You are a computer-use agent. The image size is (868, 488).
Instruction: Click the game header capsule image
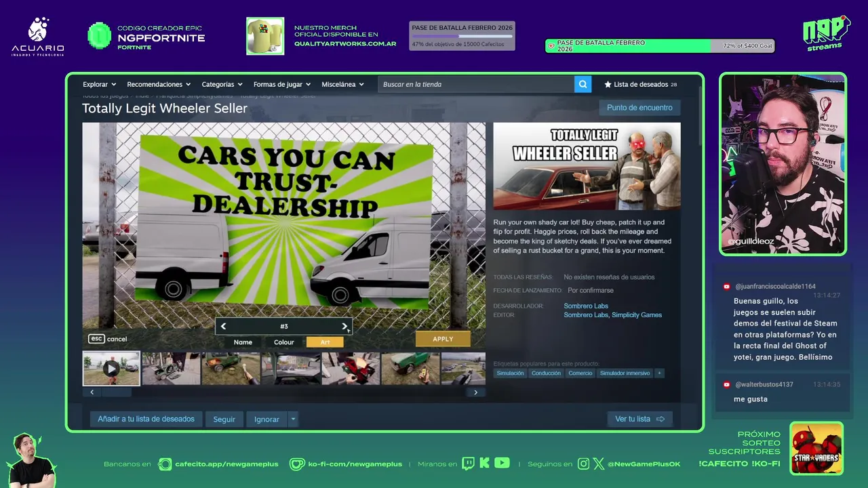(587, 166)
